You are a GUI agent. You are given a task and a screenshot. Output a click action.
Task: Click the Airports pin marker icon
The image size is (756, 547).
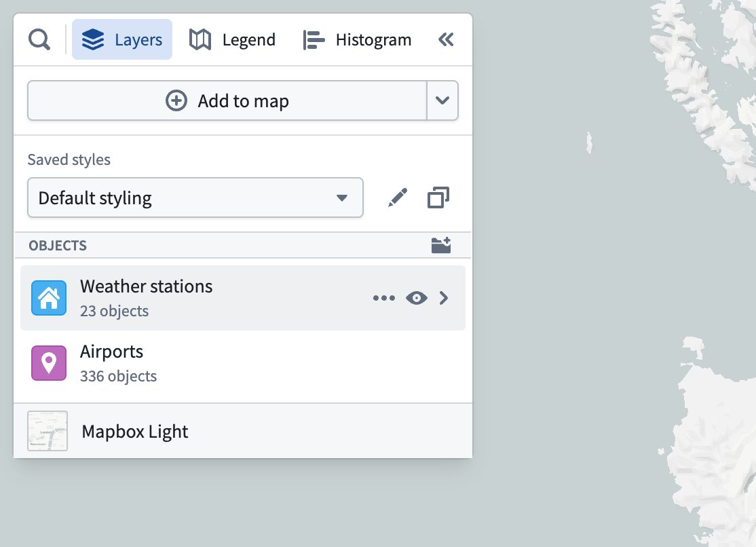tap(49, 363)
